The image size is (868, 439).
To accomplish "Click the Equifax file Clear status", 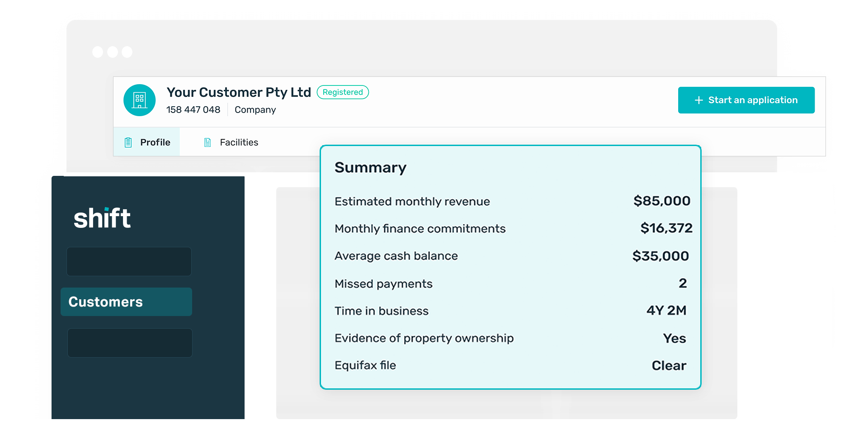I will [669, 365].
